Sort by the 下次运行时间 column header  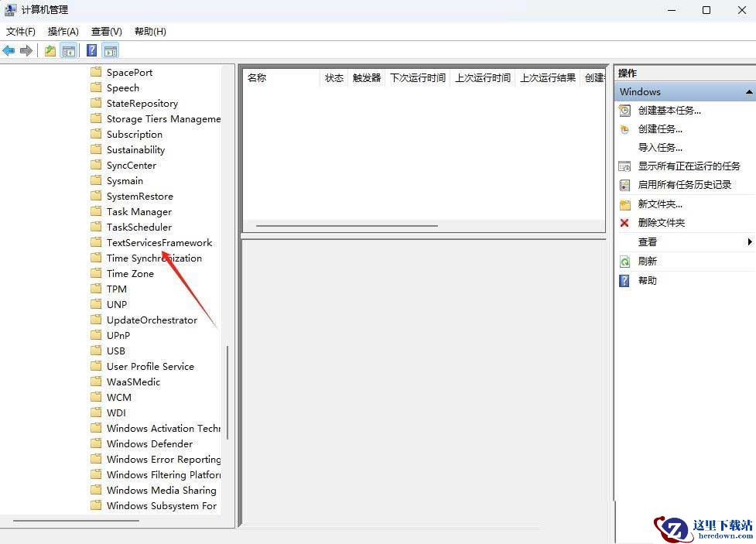pos(418,77)
